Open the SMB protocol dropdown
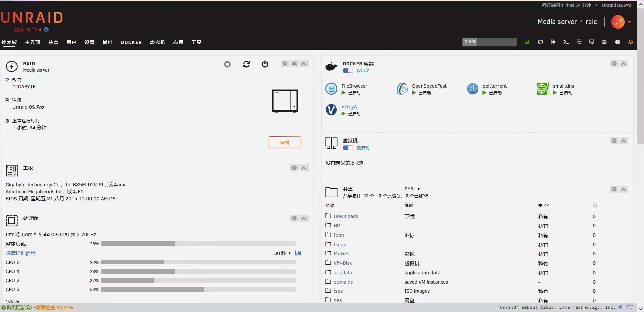This screenshot has height=312, width=644. [412, 189]
